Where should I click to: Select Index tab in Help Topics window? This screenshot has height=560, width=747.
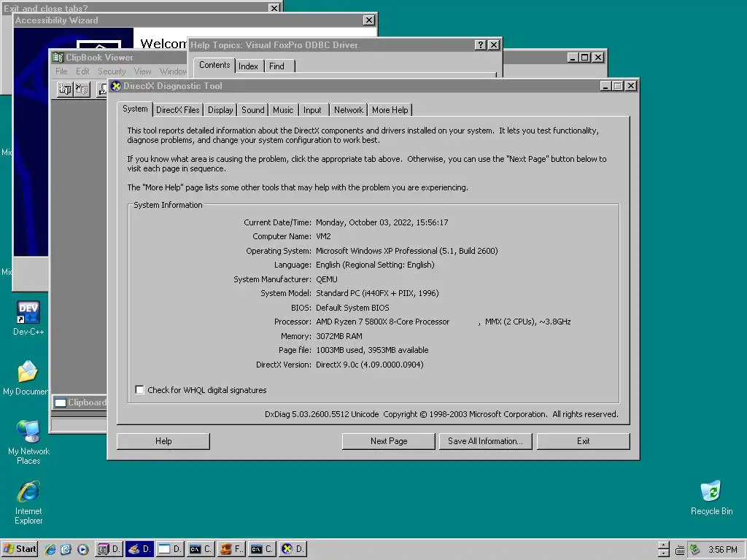pos(248,66)
